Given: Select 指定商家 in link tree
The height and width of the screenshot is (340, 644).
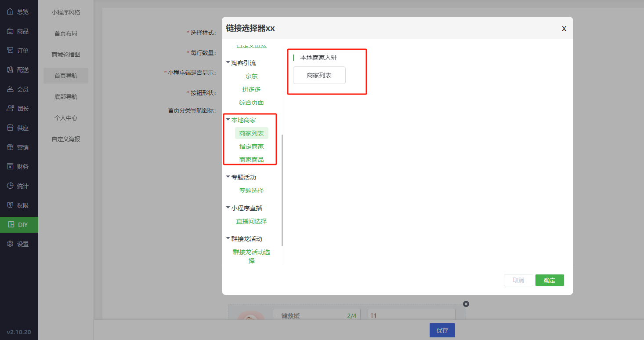Looking at the screenshot, I should tap(251, 146).
